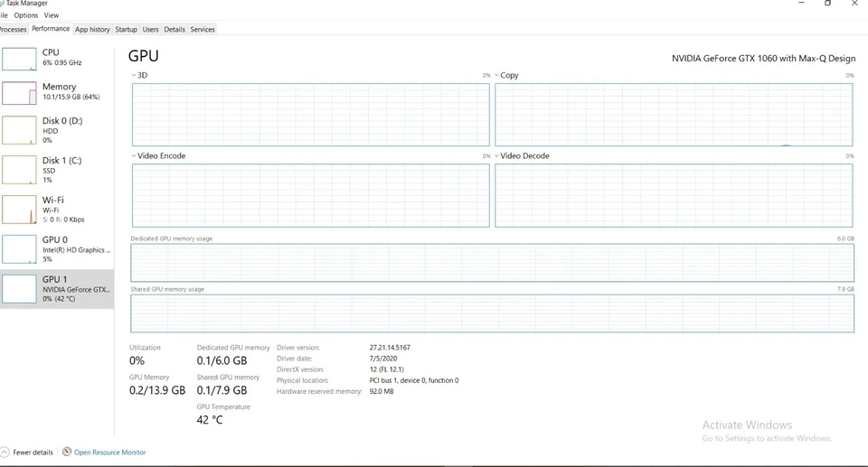Open Resource Monitor link
868x467 pixels.
point(109,453)
